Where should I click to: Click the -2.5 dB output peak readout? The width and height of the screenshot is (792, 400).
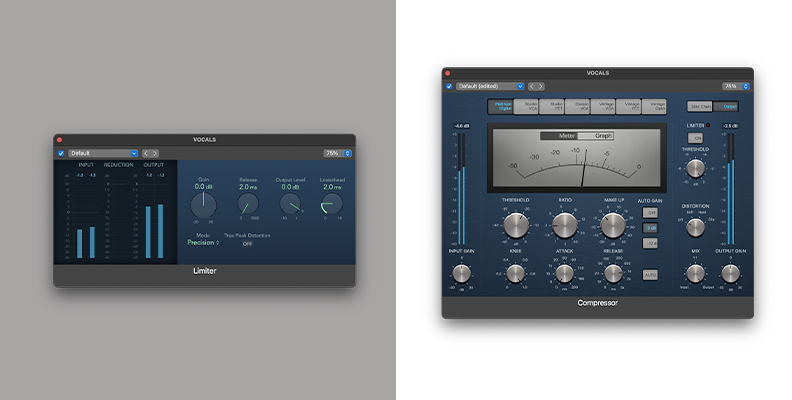(x=730, y=126)
